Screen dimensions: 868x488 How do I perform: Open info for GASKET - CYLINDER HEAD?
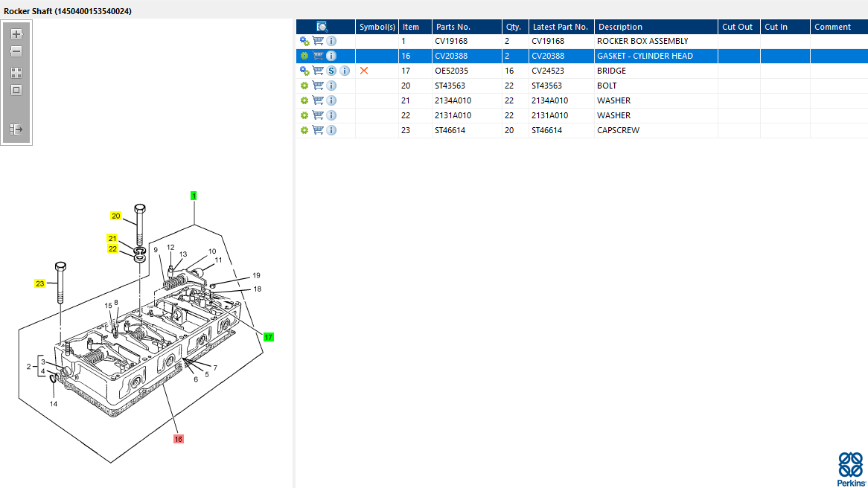coord(331,56)
